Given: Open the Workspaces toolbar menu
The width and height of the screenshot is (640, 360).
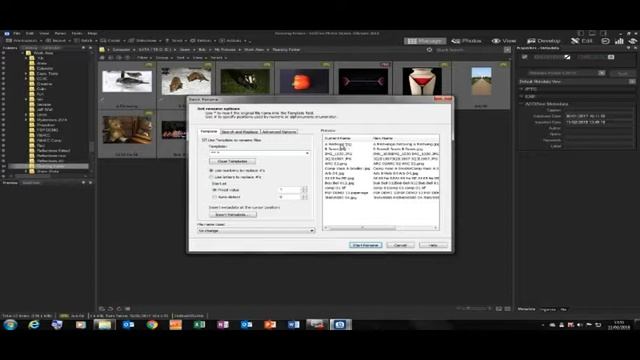Looking at the screenshot, I should pyautogui.click(x=24, y=41).
